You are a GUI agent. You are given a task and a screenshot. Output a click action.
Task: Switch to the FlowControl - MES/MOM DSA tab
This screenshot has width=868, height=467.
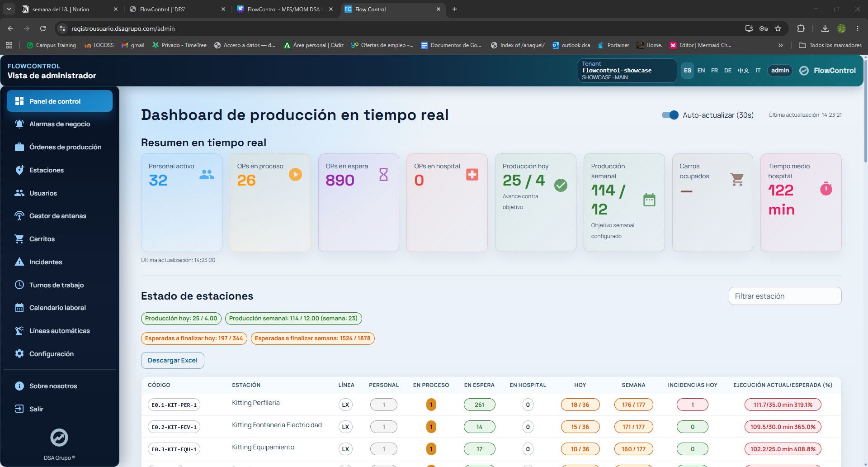(285, 9)
